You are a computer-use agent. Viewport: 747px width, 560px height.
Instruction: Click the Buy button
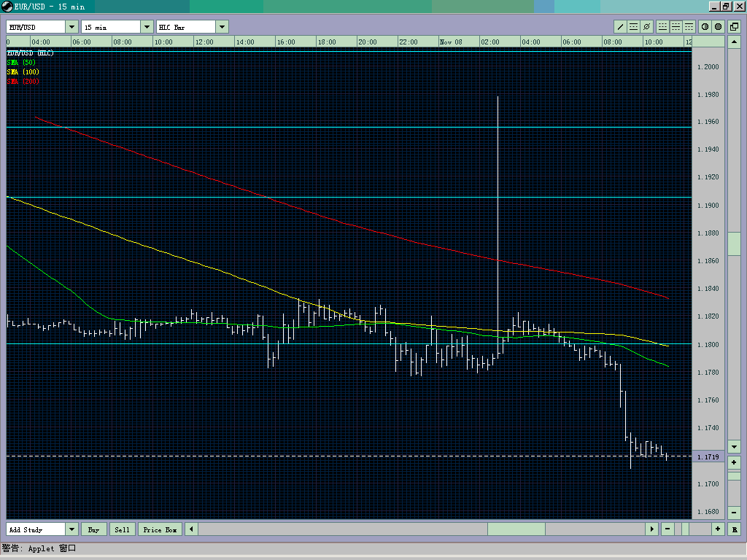point(94,529)
